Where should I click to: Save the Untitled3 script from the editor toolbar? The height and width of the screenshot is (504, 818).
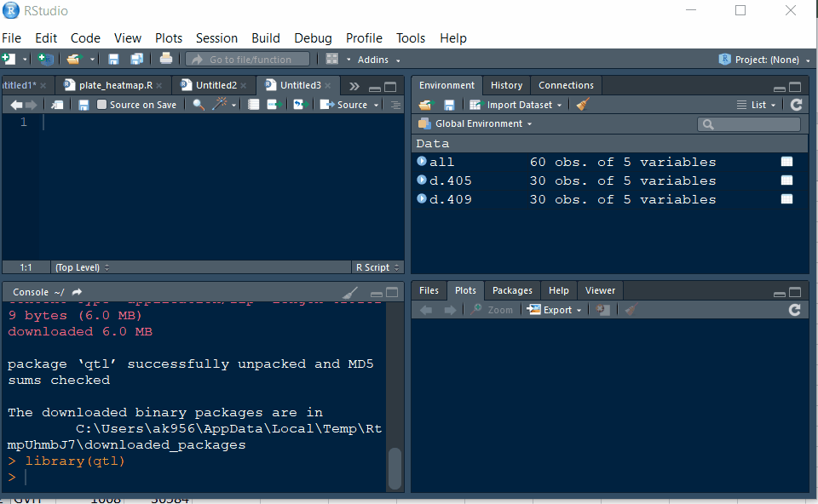[x=84, y=105]
